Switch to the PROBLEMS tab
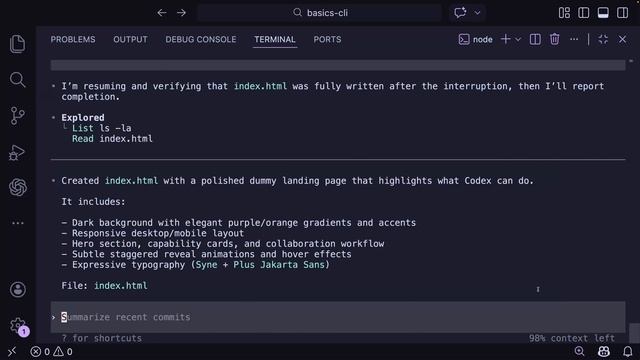Viewport: 640px width, 360px height. pyautogui.click(x=73, y=40)
